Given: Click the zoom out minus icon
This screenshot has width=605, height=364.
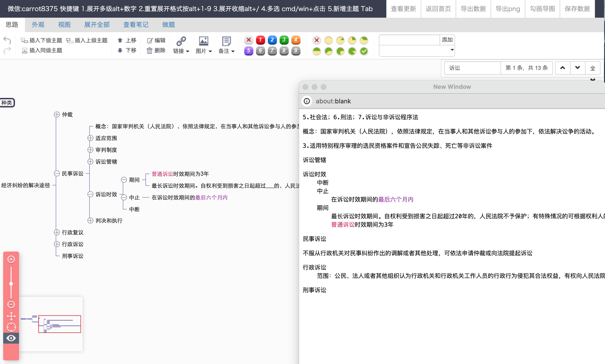Looking at the screenshot, I should [11, 304].
